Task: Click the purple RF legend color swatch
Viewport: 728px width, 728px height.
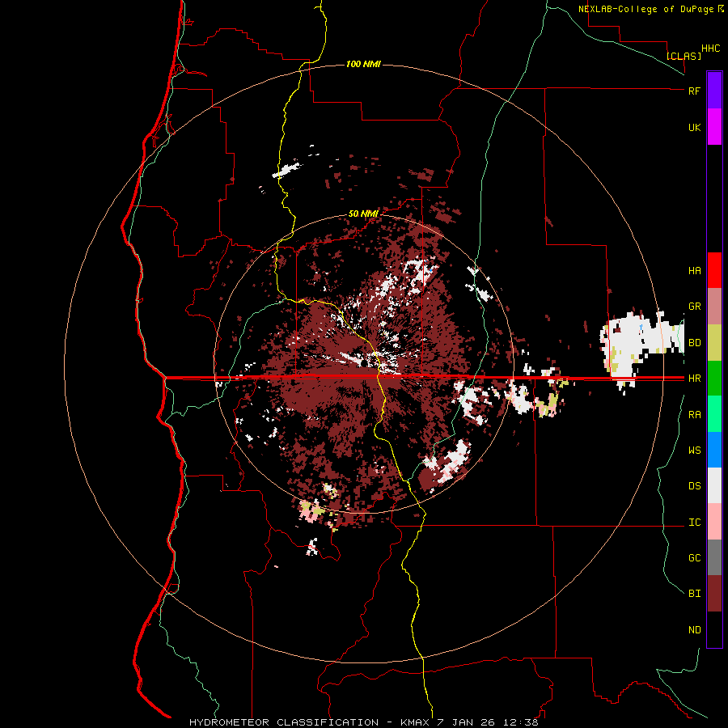Action: [x=714, y=91]
